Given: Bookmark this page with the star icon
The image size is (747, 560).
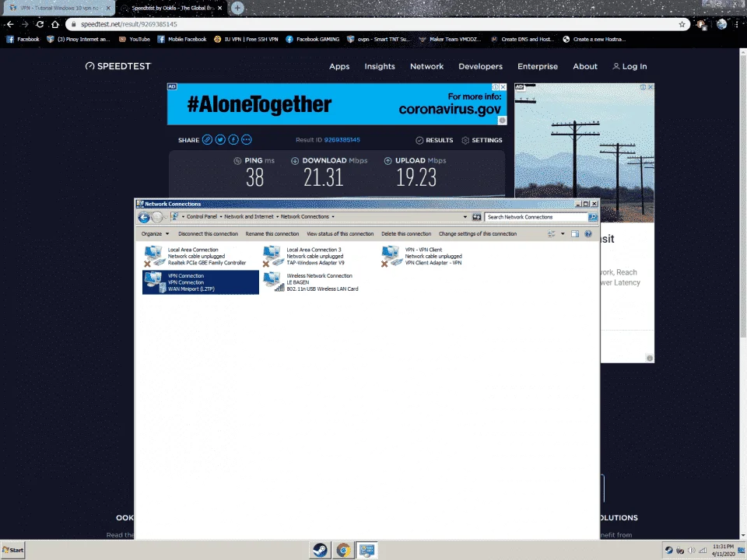Looking at the screenshot, I should 682,24.
